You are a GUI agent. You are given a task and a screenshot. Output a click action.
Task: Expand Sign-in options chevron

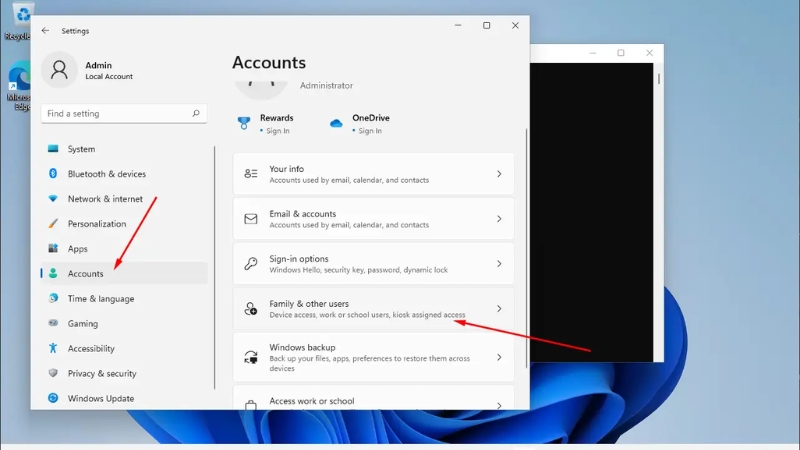point(499,264)
